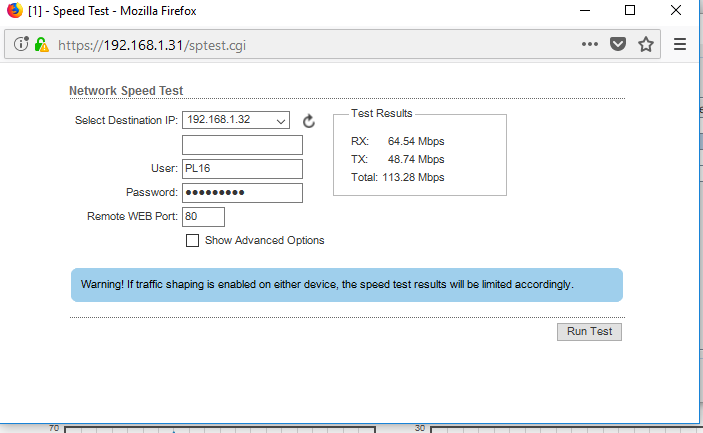The width and height of the screenshot is (703, 433).
Task: Click the empty IP input field below dropdown
Action: [x=242, y=145]
